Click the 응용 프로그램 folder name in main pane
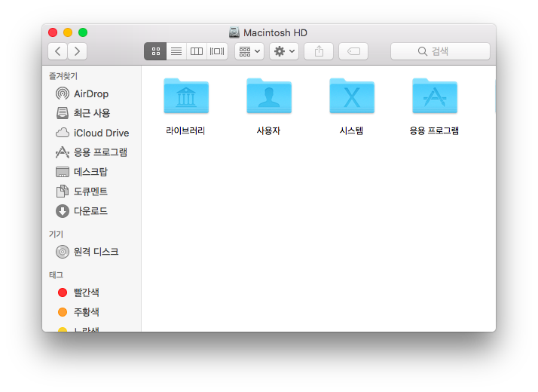This screenshot has height=392, width=538. tap(434, 130)
